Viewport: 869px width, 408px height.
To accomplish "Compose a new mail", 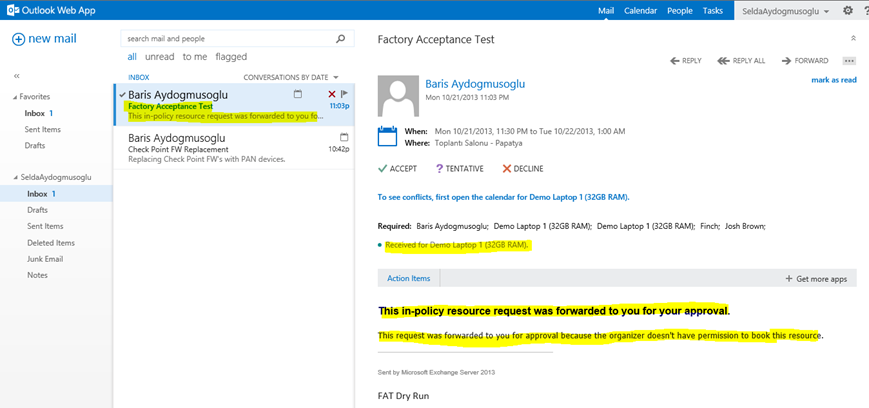I will tap(44, 39).
